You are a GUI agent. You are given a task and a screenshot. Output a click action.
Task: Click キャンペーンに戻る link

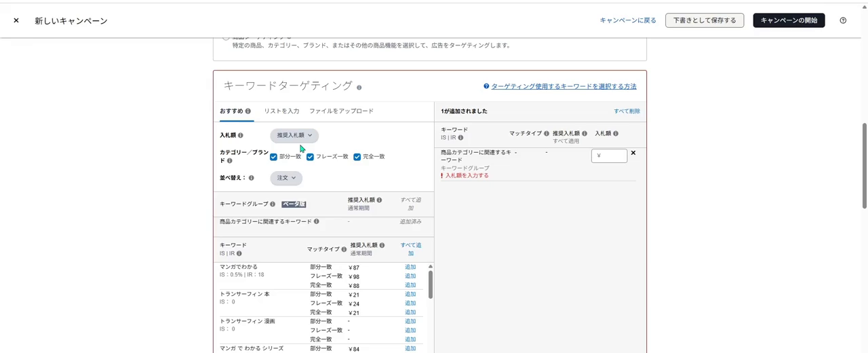(x=628, y=20)
